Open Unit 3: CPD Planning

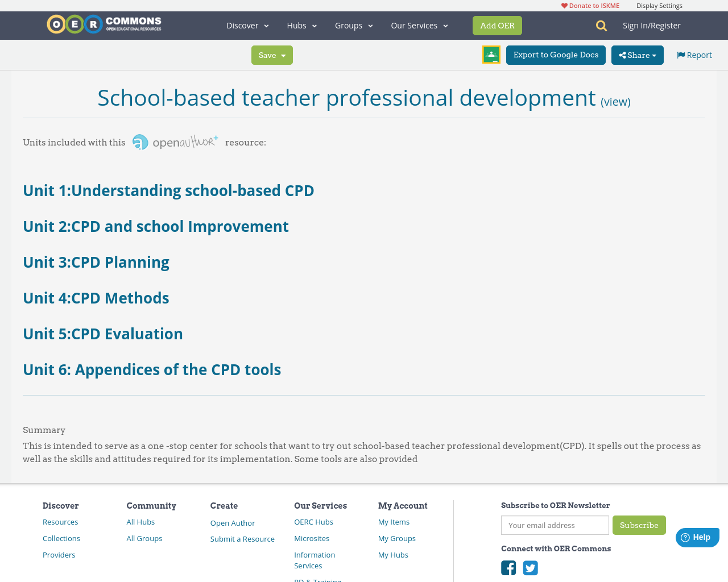pyautogui.click(x=96, y=262)
